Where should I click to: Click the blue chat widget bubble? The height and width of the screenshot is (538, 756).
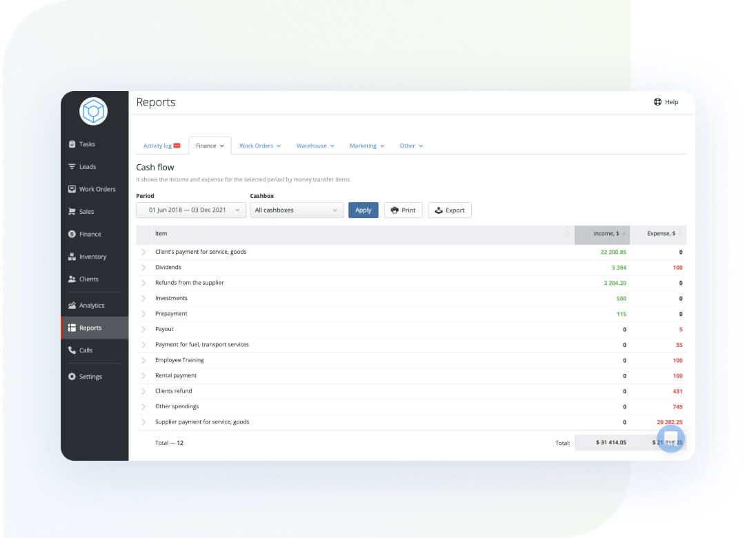[x=670, y=438]
